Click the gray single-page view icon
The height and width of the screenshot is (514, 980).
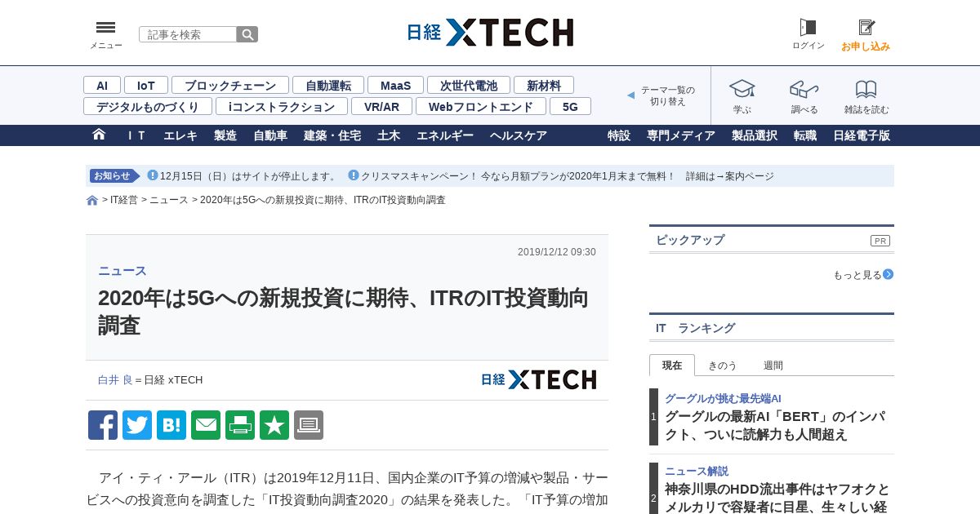pyautogui.click(x=309, y=425)
